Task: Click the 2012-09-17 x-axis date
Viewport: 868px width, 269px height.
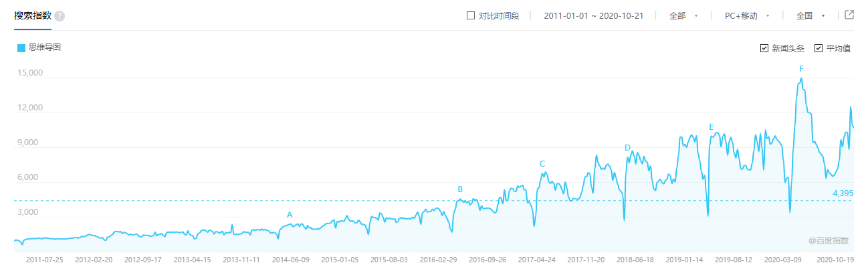Action: (143, 260)
